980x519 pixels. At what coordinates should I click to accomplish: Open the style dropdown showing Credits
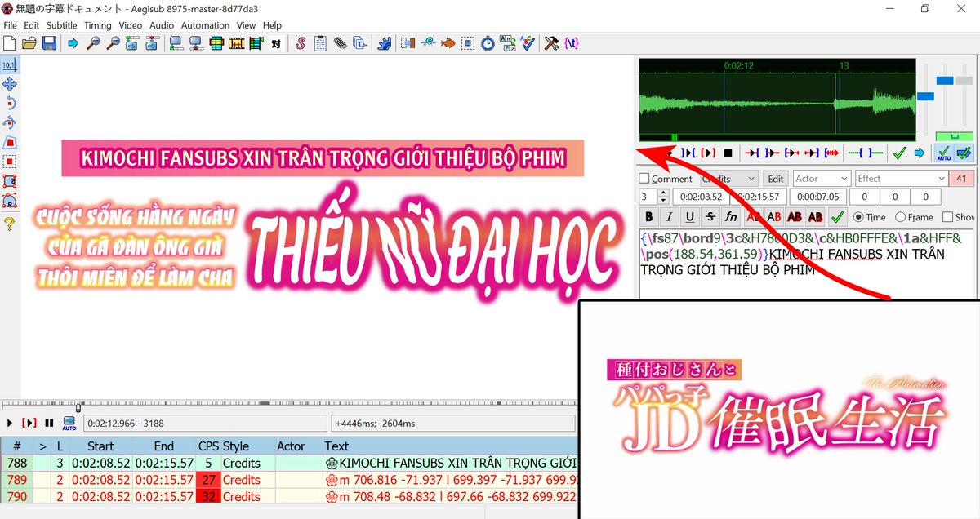[x=728, y=179]
